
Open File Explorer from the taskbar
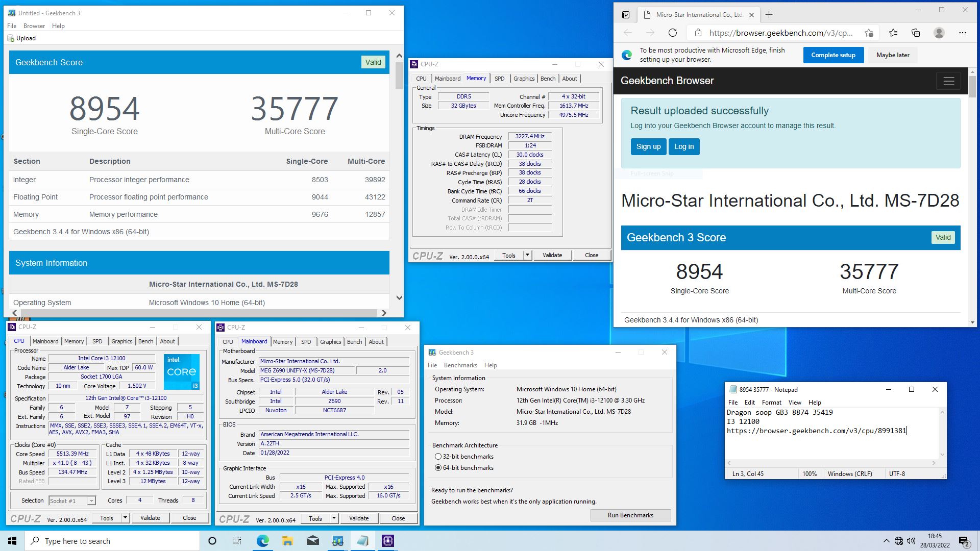(288, 541)
